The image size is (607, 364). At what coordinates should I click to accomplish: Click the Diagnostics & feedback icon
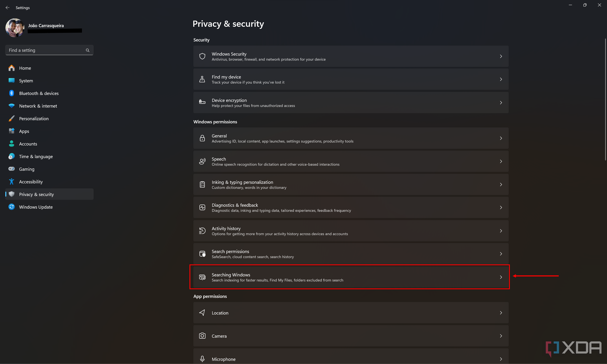click(x=202, y=207)
